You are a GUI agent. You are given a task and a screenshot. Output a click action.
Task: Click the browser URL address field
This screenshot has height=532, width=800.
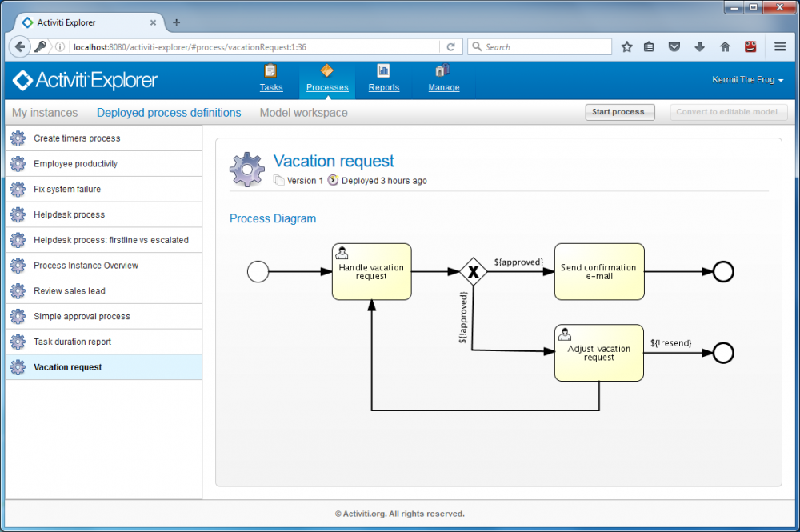point(253,47)
